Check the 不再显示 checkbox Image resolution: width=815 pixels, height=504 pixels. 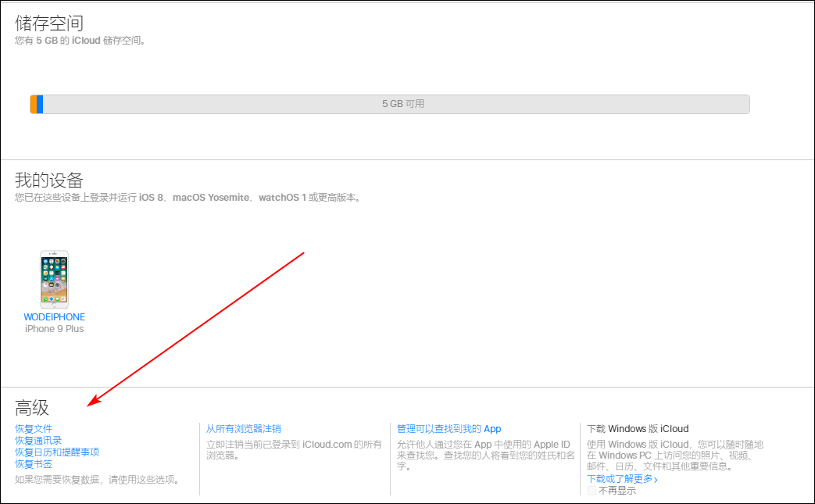pyautogui.click(x=592, y=489)
